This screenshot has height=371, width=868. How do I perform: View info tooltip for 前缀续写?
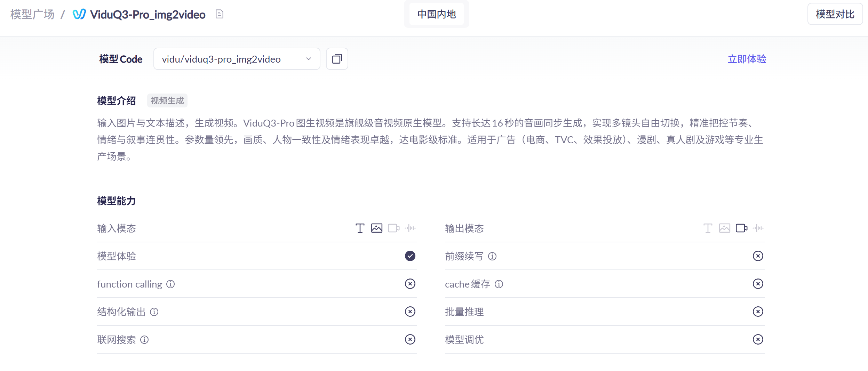pos(492,256)
